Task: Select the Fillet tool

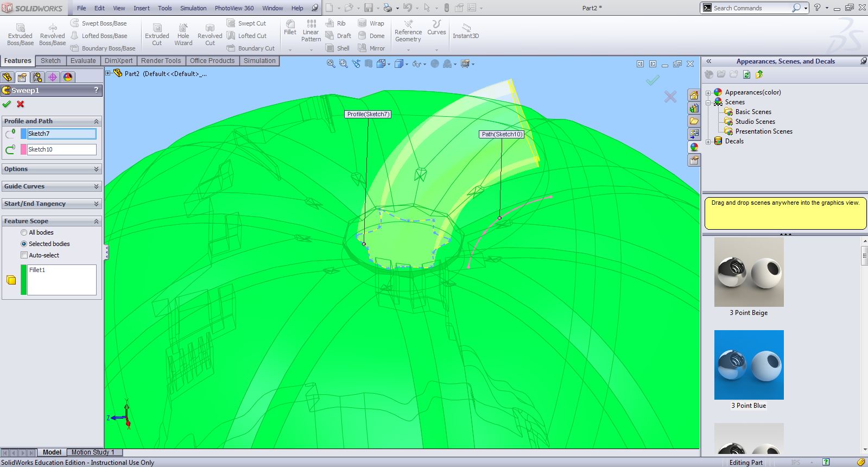Action: [x=290, y=28]
